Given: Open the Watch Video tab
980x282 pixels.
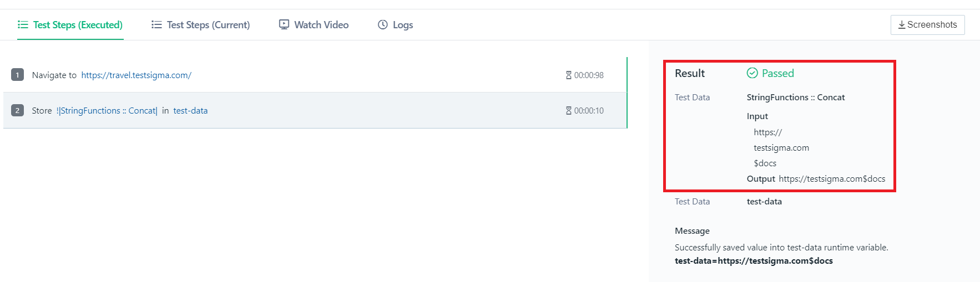Looking at the screenshot, I should [314, 25].
